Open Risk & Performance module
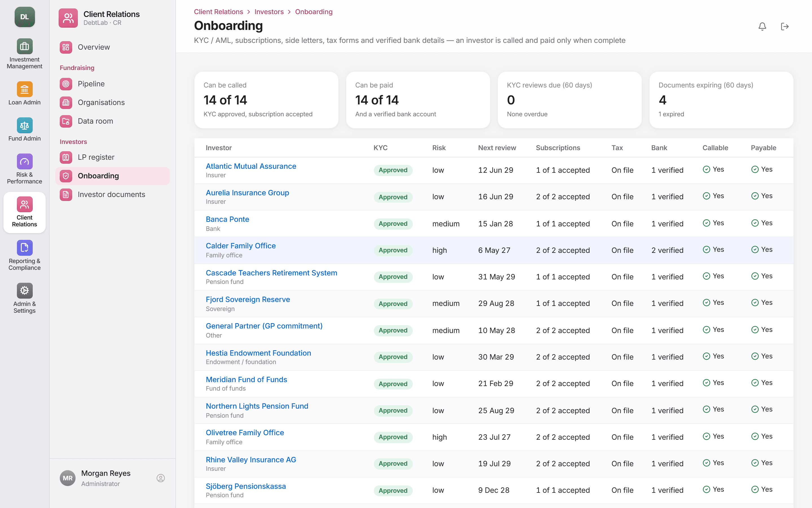 [25, 169]
